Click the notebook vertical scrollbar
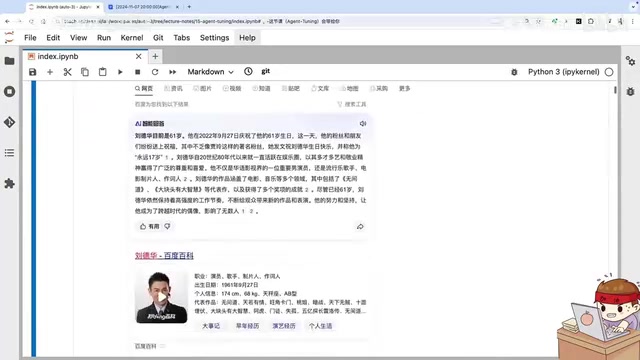Viewport: 640px width, 360px height. tap(615, 90)
